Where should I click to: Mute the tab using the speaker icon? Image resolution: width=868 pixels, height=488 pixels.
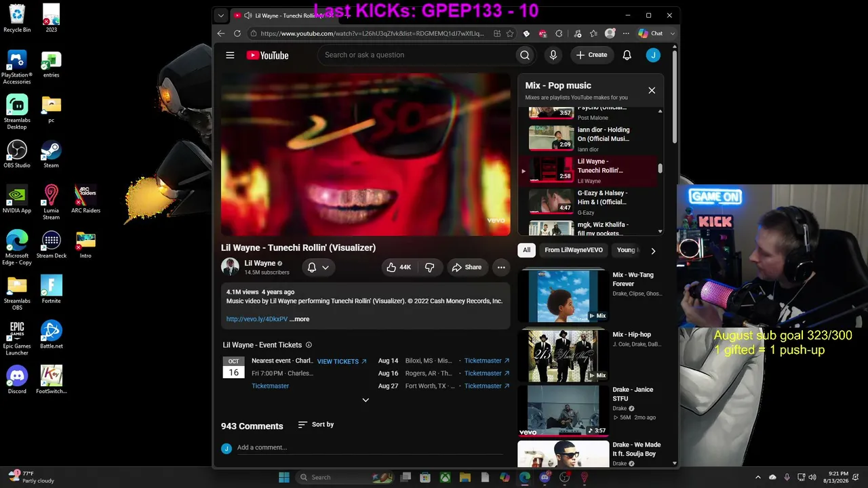(x=248, y=16)
